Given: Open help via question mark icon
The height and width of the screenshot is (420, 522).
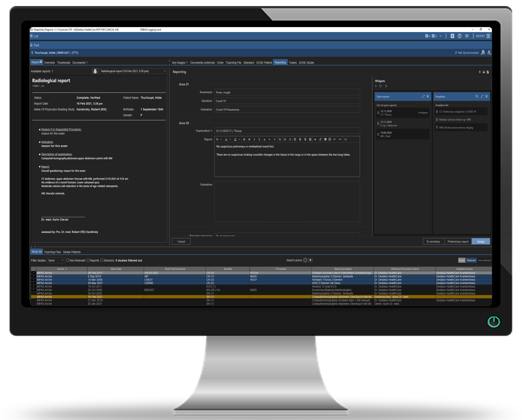Looking at the screenshot, I should [x=460, y=36].
